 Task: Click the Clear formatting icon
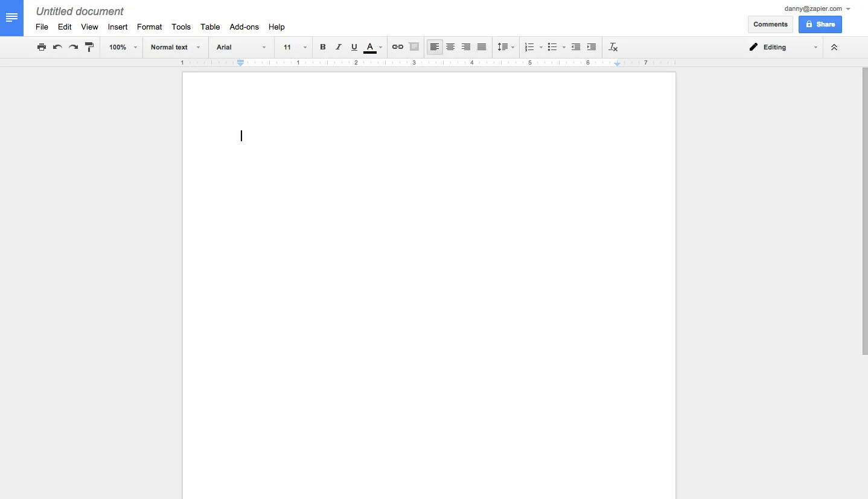tap(613, 47)
